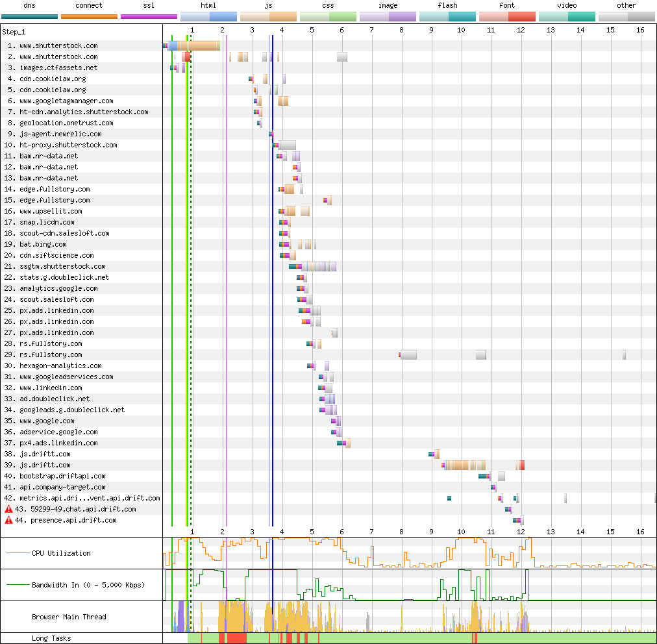Click the red warning icon on request 43
Image resolution: width=657 pixels, height=644 pixels.
pyautogui.click(x=8, y=509)
